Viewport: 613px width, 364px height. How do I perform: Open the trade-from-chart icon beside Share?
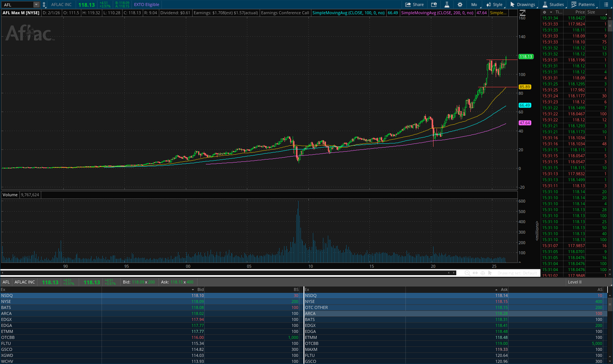(434, 5)
